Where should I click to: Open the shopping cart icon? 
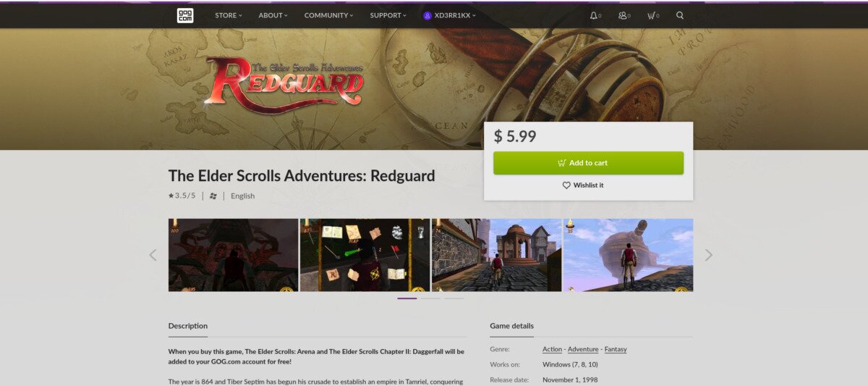click(651, 15)
